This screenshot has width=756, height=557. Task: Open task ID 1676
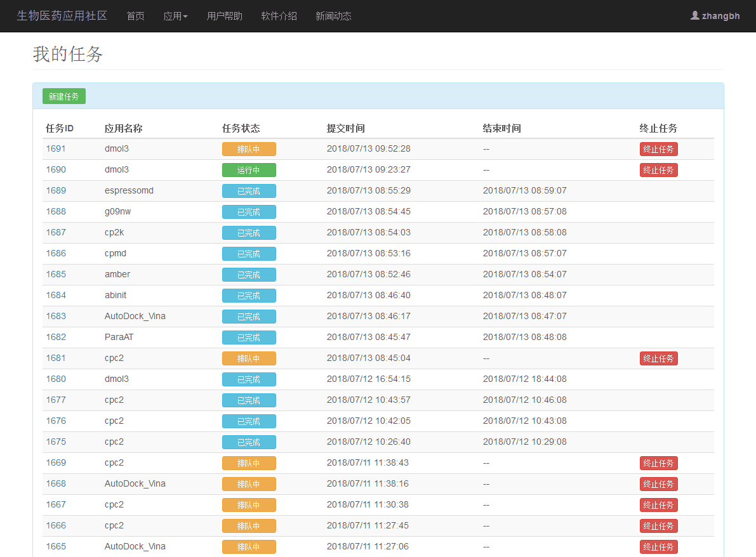pyautogui.click(x=56, y=421)
